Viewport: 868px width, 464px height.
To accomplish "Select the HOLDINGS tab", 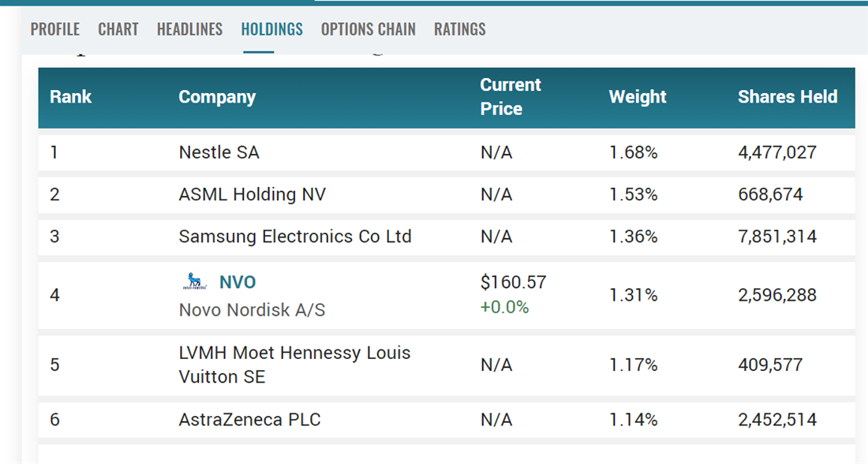I will [272, 29].
